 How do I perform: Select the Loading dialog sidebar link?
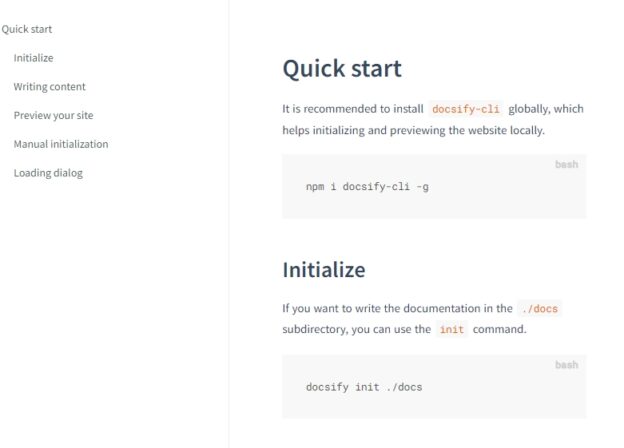48,173
